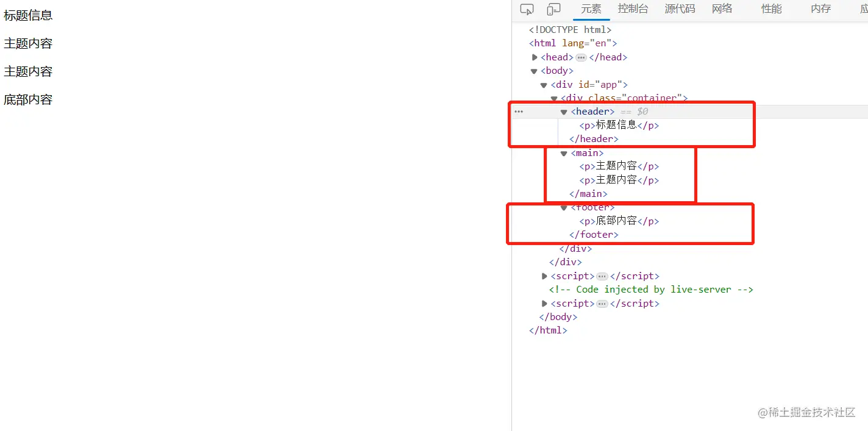
Task: Open the 性能 tab
Action: coord(772,9)
